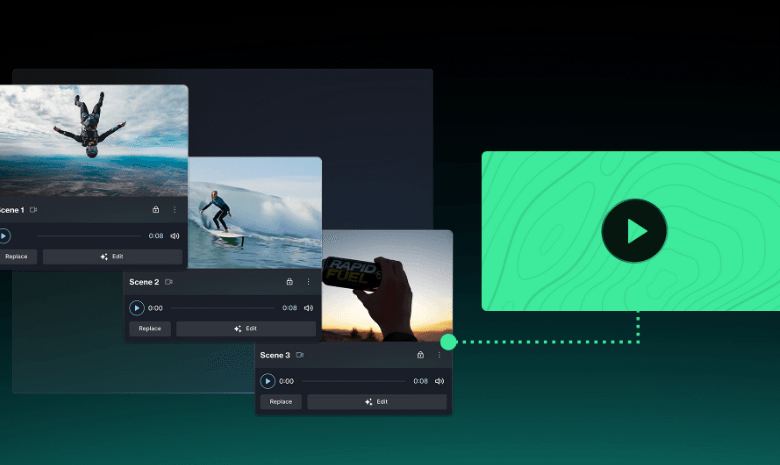
Task: Click the 0:08 duration on Scene 1
Action: 156,236
